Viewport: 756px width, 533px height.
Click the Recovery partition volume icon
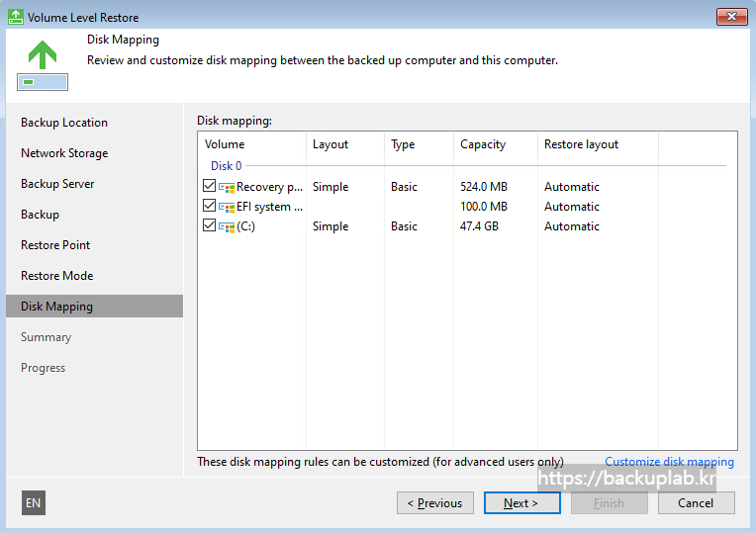(x=227, y=187)
